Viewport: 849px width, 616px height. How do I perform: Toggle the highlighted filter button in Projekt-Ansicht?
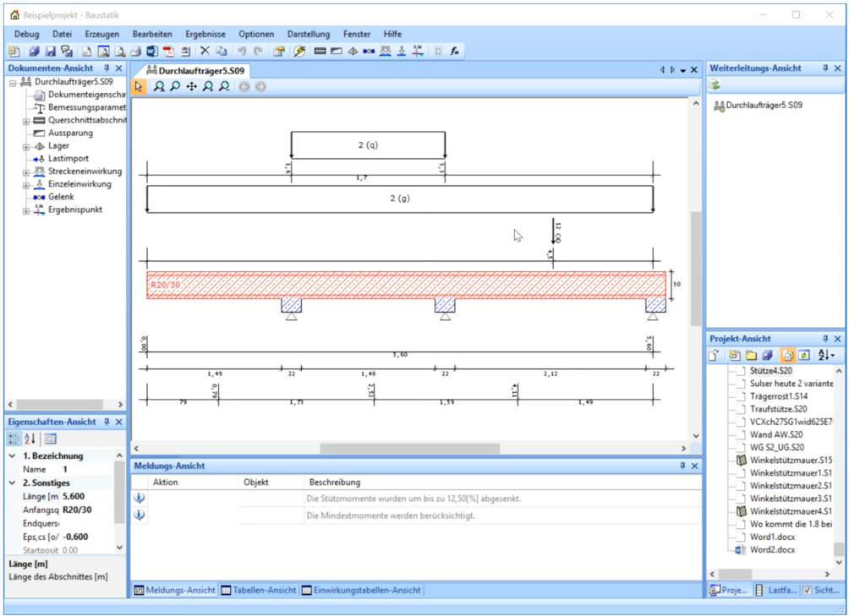pyautogui.click(x=787, y=356)
